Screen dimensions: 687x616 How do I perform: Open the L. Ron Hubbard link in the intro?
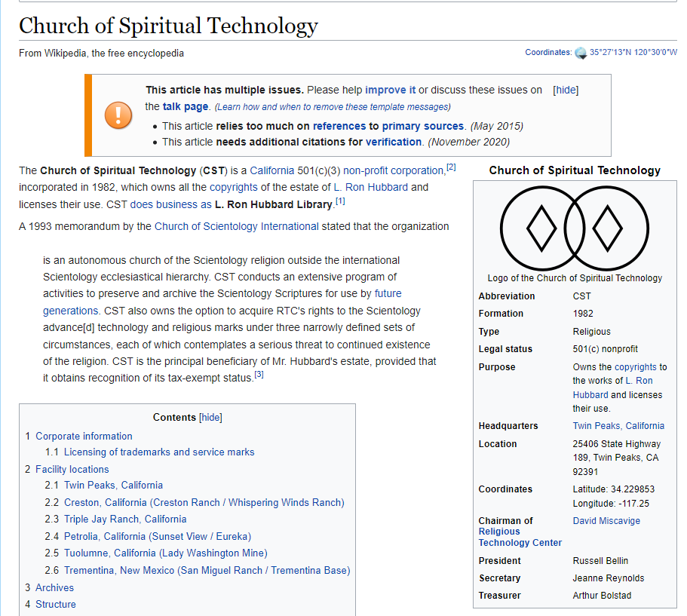(x=371, y=188)
